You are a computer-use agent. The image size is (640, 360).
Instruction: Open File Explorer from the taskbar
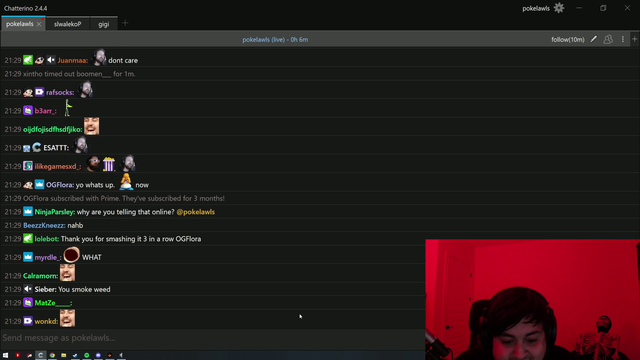point(64,356)
